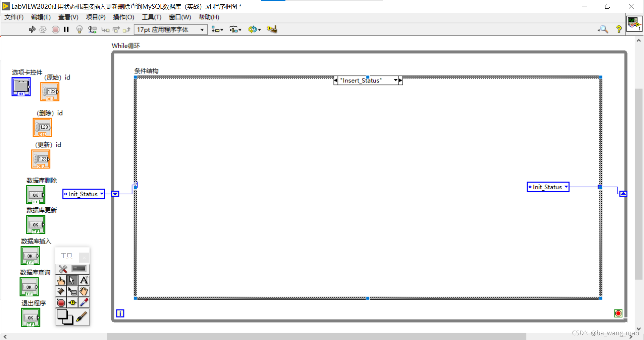Select the (原始) id numeric terminal
644x340 pixels.
[x=50, y=92]
